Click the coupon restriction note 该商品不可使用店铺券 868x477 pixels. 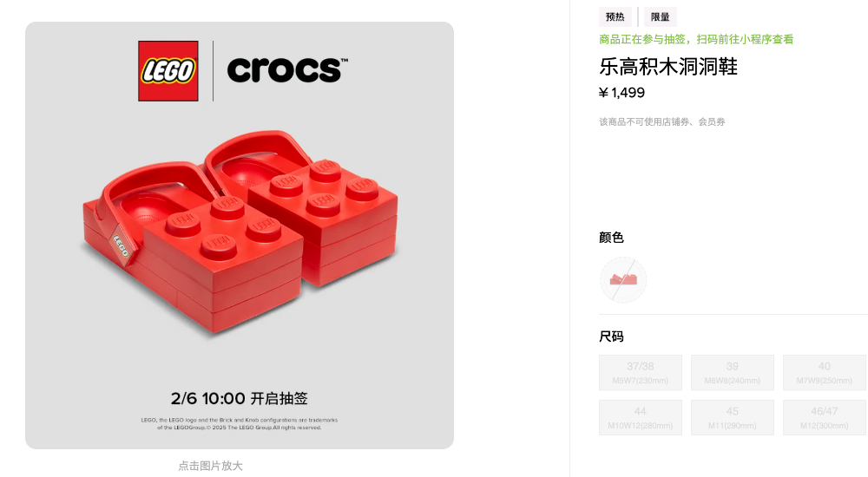click(662, 122)
